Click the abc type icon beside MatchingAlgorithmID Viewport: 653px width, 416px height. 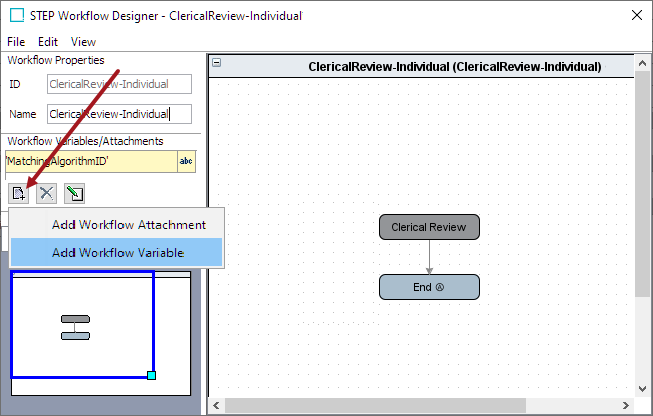point(186,161)
